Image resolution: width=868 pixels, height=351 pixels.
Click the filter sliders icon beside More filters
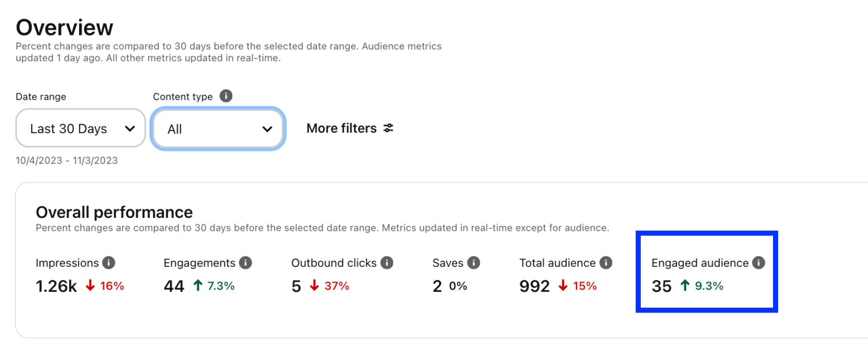tap(388, 128)
